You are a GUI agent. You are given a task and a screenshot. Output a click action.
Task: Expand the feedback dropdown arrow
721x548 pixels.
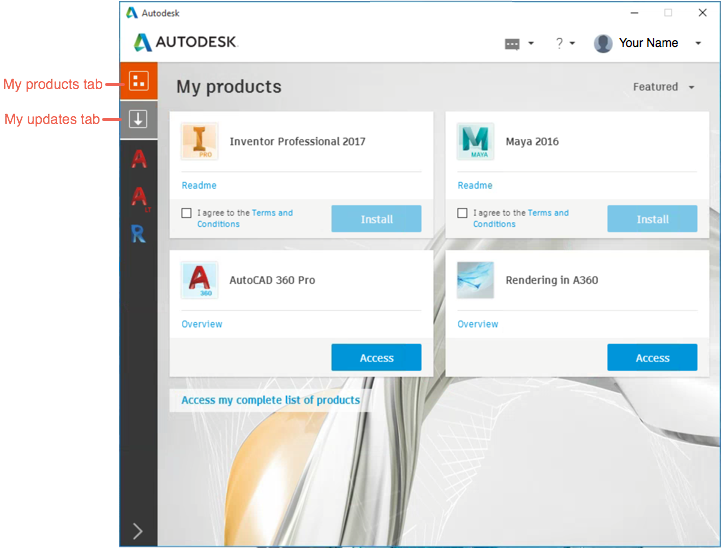pyautogui.click(x=531, y=43)
